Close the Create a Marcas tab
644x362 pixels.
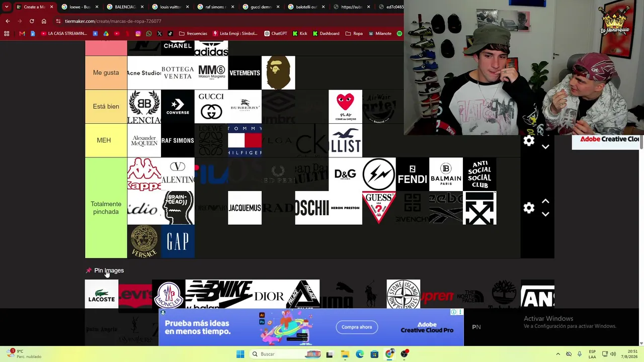[51, 7]
